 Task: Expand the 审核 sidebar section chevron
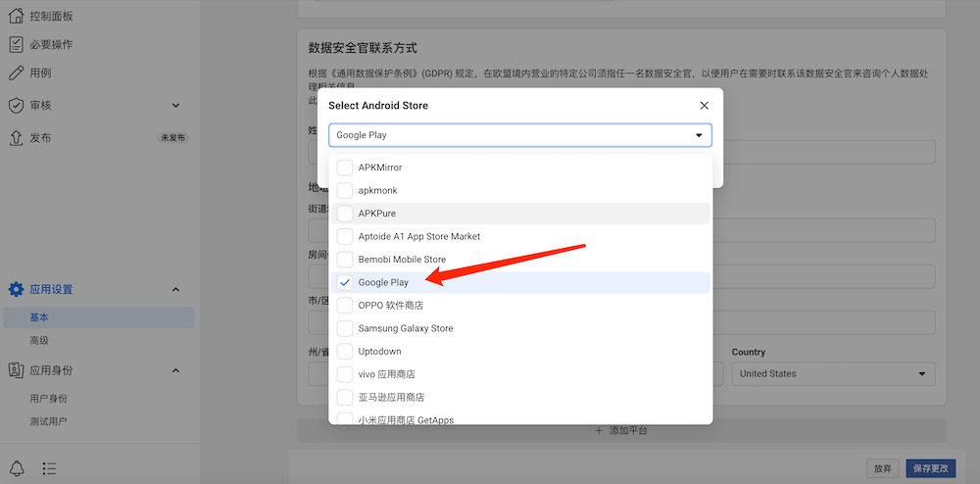(175, 105)
